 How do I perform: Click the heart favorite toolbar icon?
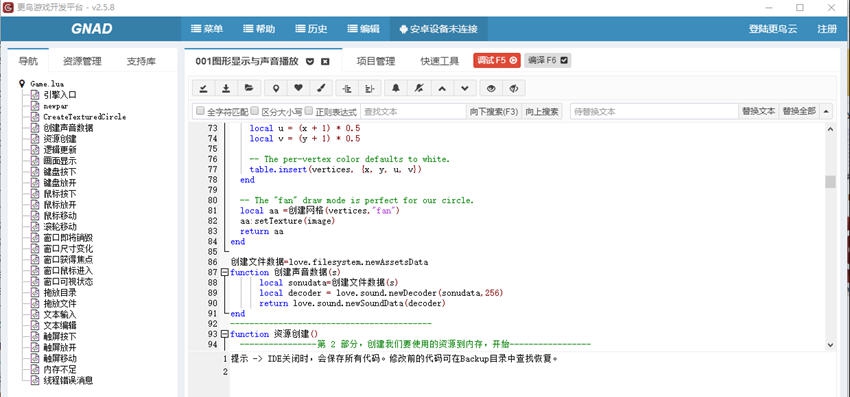(x=298, y=88)
